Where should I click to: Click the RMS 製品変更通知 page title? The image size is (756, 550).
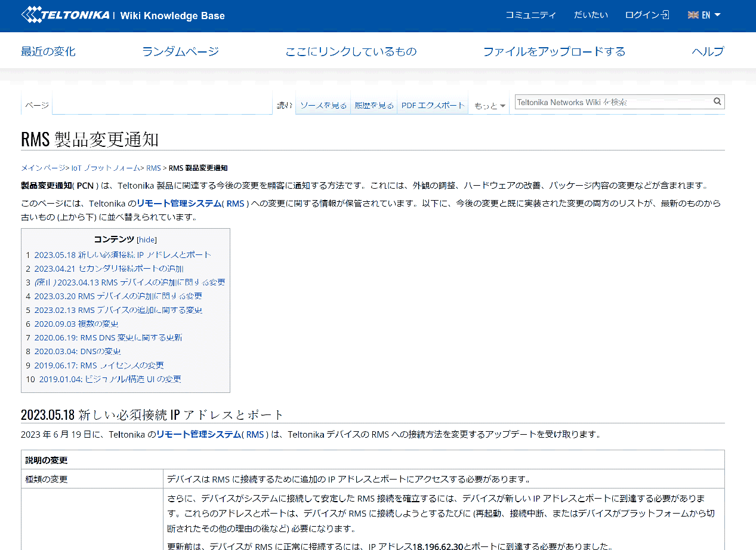[x=90, y=139]
